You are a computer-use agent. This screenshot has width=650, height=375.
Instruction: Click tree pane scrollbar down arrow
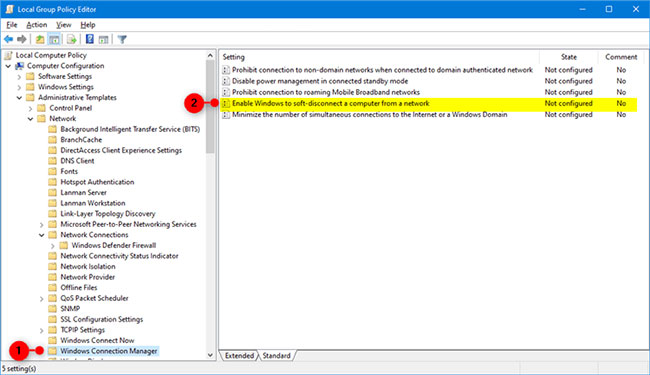(210, 355)
